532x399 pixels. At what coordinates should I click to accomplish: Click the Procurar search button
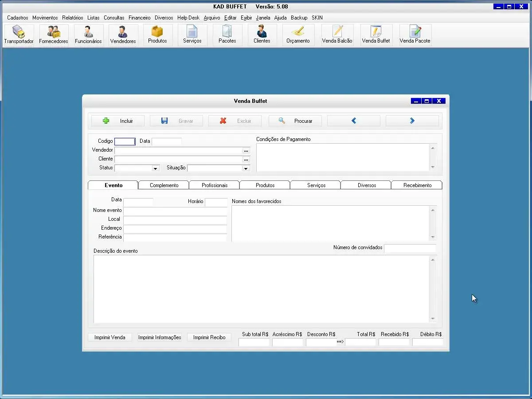coord(295,121)
